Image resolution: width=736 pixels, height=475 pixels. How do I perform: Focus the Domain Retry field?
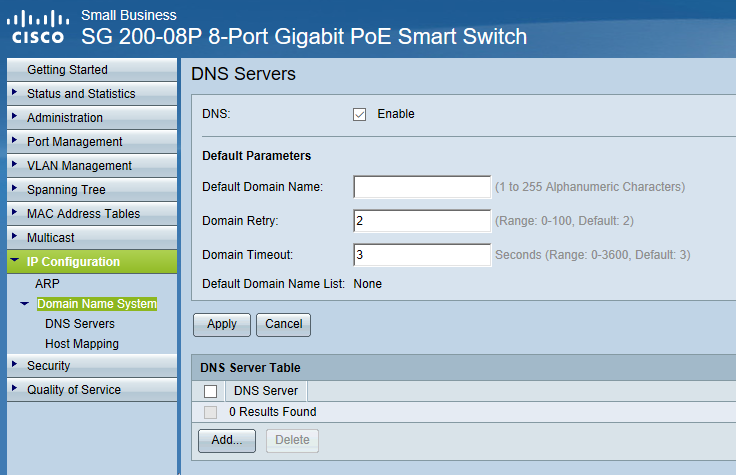[x=422, y=221]
